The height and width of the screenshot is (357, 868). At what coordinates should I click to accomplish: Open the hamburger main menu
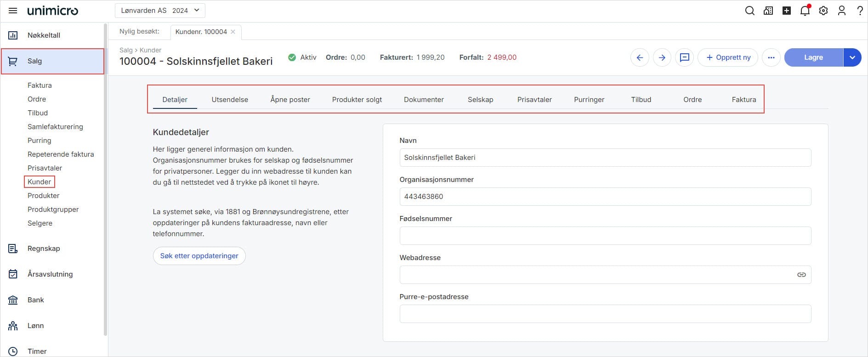pyautogui.click(x=13, y=11)
